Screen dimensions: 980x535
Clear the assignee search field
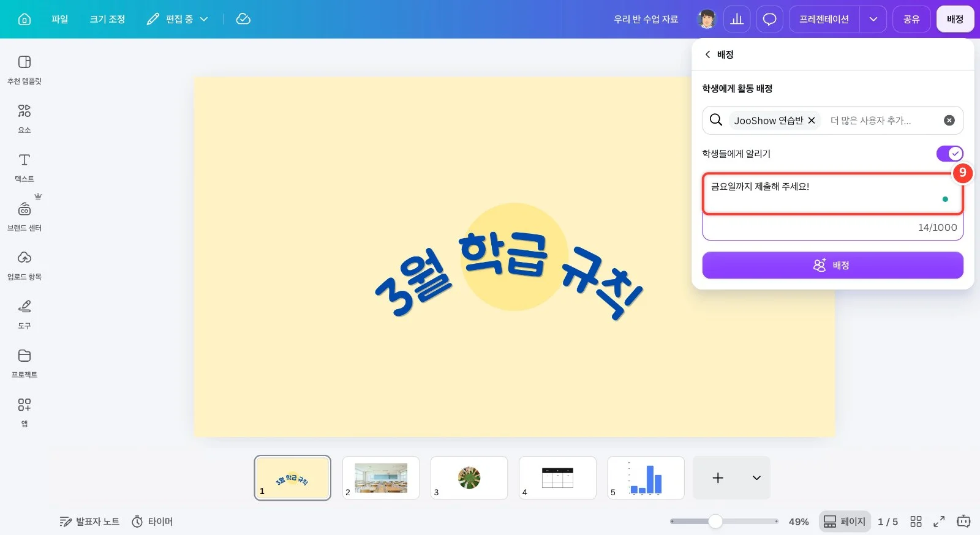click(949, 121)
